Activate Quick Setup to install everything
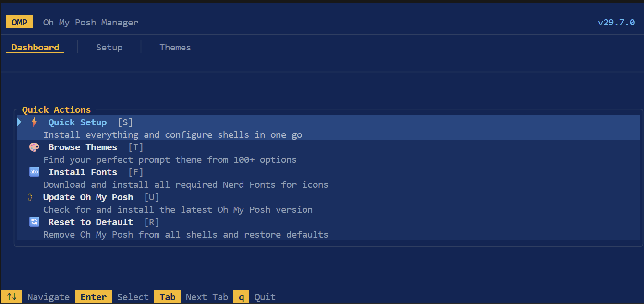This screenshot has height=304, width=644. click(x=77, y=122)
